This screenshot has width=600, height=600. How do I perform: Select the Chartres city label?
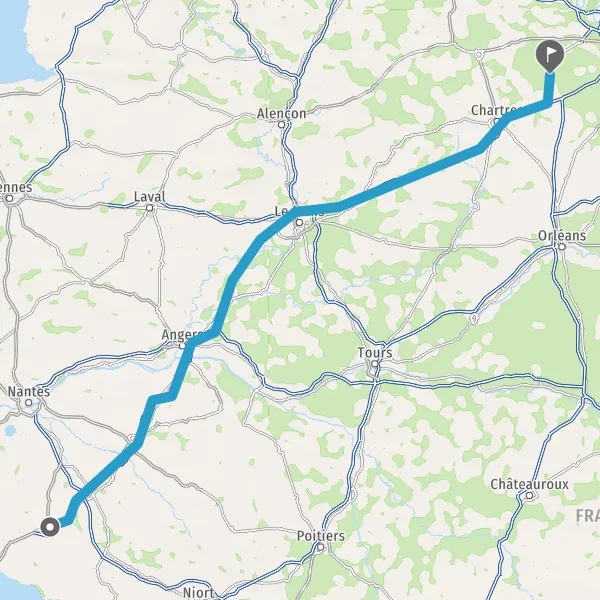click(x=494, y=110)
